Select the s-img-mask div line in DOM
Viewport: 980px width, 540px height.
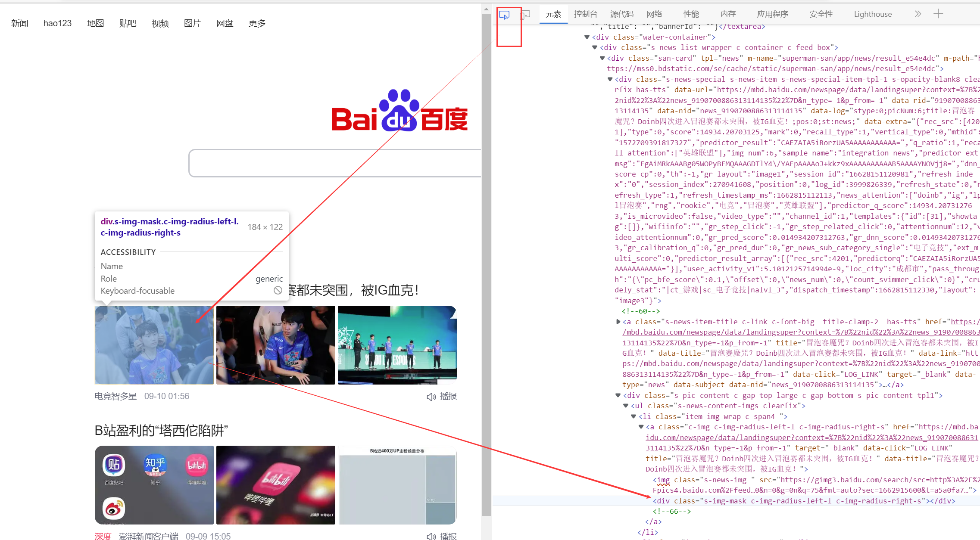pyautogui.click(x=804, y=501)
